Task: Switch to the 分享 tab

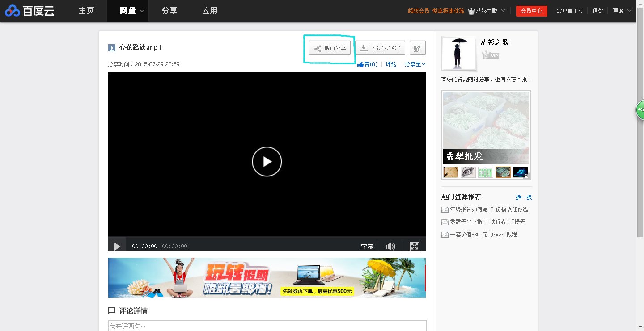Action: click(x=169, y=11)
